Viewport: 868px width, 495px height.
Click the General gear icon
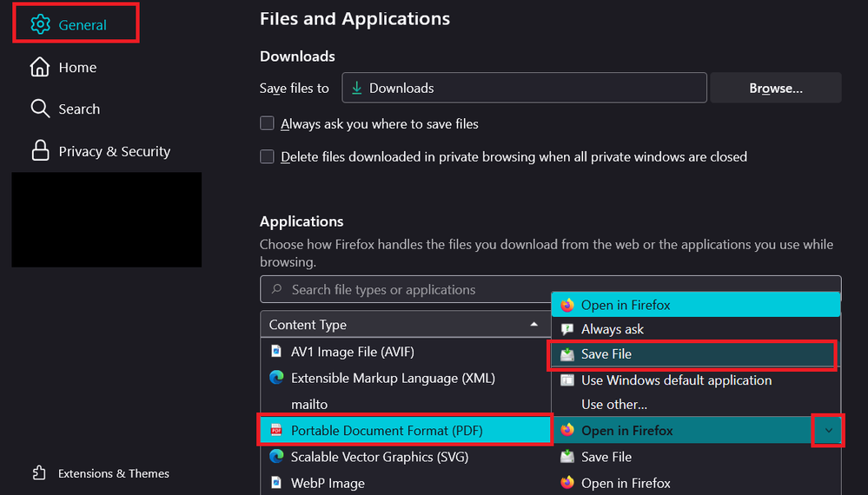(x=41, y=24)
